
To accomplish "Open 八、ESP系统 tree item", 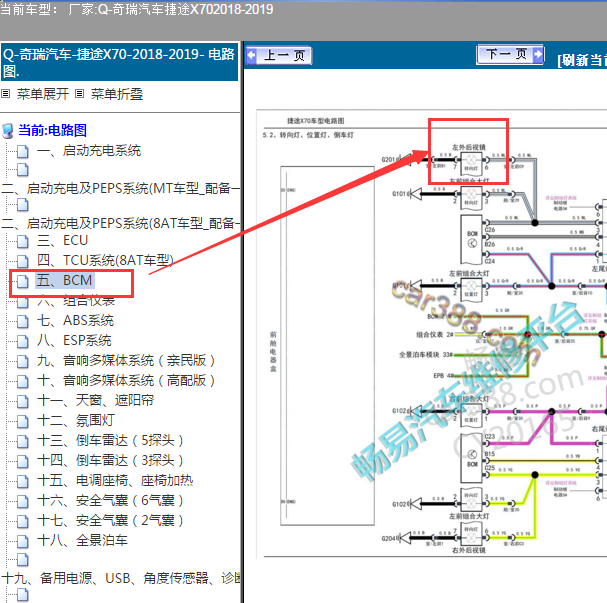I will (x=74, y=341).
